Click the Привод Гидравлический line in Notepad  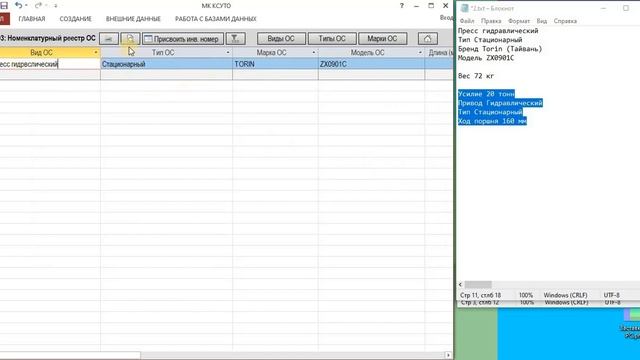[500, 103]
